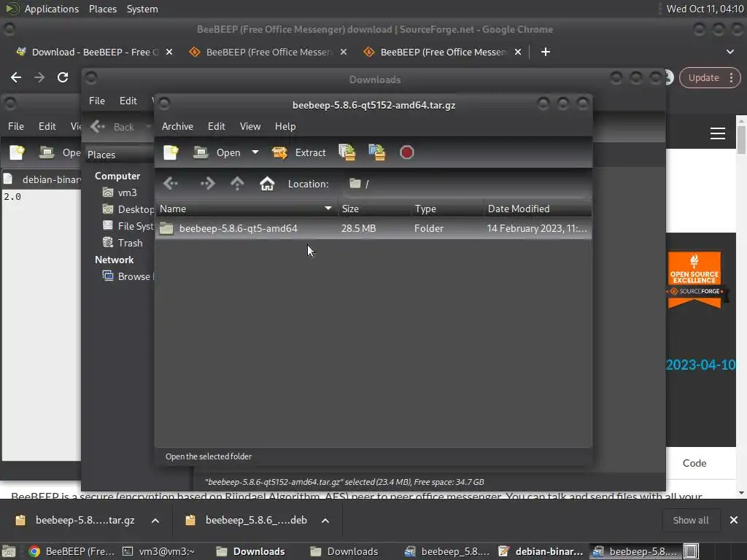Viewport: 747px width, 560px height.
Task: Open the Places sidebar selector
Action: coord(119,155)
